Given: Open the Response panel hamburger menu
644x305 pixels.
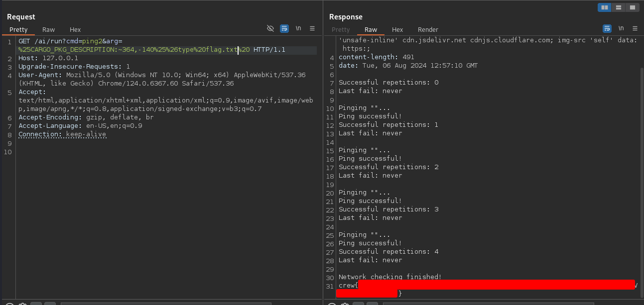Looking at the screenshot, I should point(635,28).
